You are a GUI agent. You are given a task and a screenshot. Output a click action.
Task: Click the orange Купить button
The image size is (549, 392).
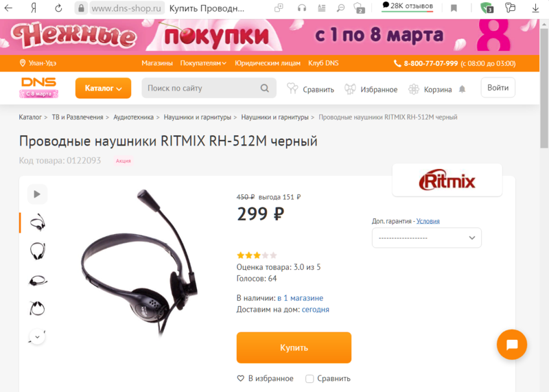pyautogui.click(x=294, y=347)
